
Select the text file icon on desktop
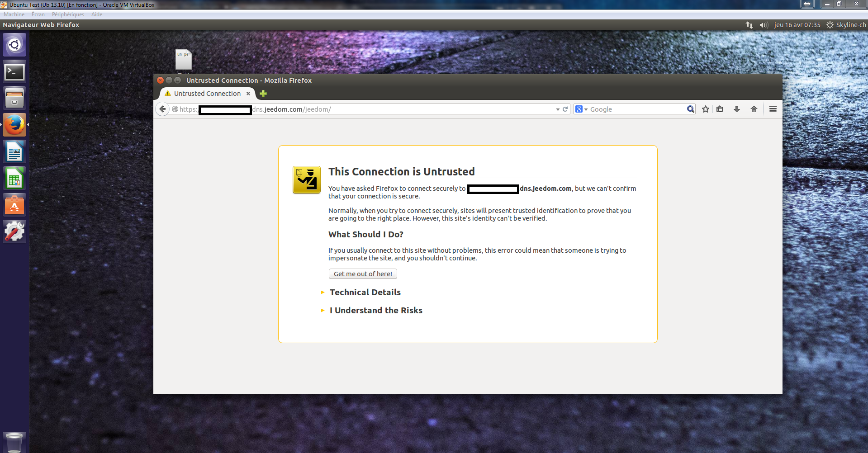pos(184,60)
